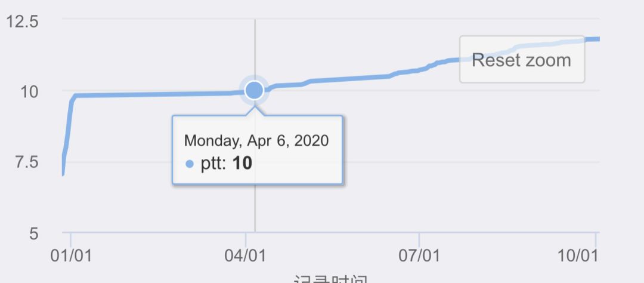Click the 04/01 x-axis label

(245, 256)
